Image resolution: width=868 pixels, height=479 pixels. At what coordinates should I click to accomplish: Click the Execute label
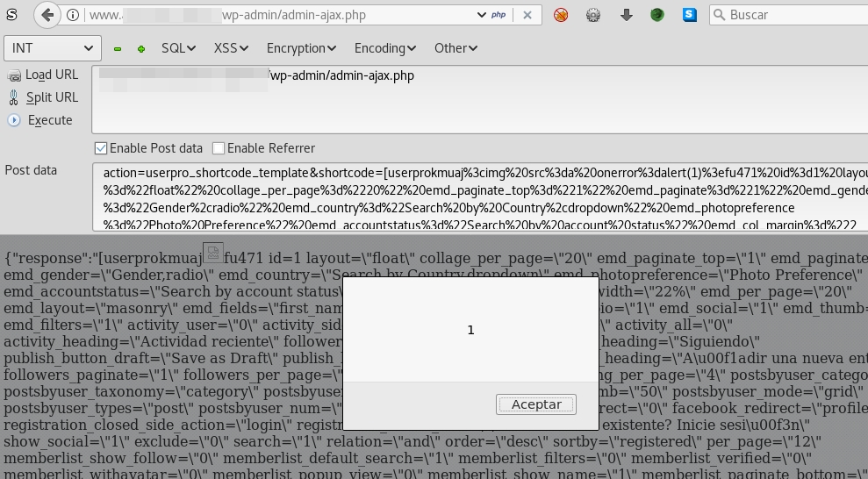point(50,120)
